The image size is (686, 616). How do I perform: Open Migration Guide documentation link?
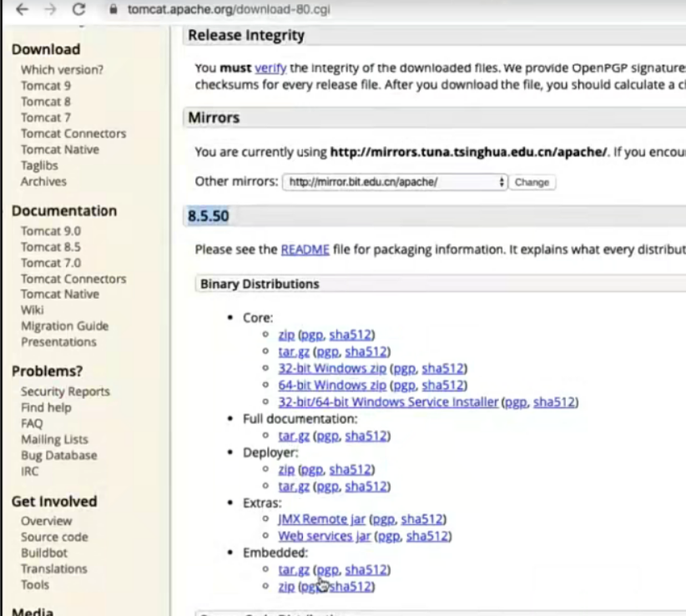(x=65, y=326)
